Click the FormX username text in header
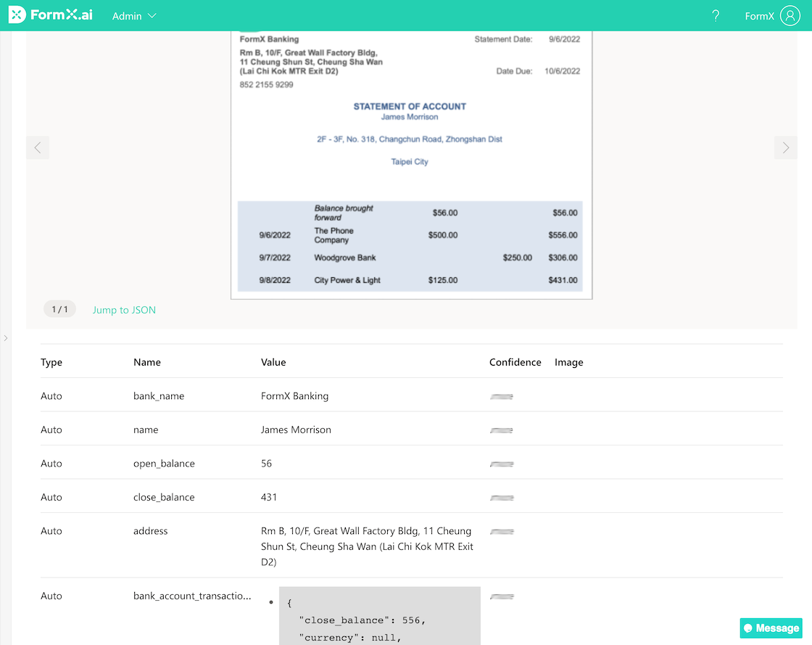Screen dimensions: 812x645 pyautogui.click(x=759, y=16)
